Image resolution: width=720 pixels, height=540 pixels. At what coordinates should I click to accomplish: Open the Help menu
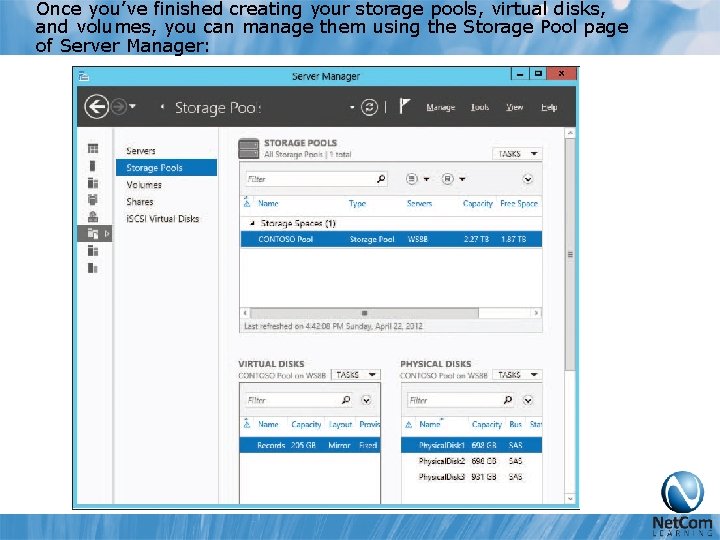click(x=549, y=107)
